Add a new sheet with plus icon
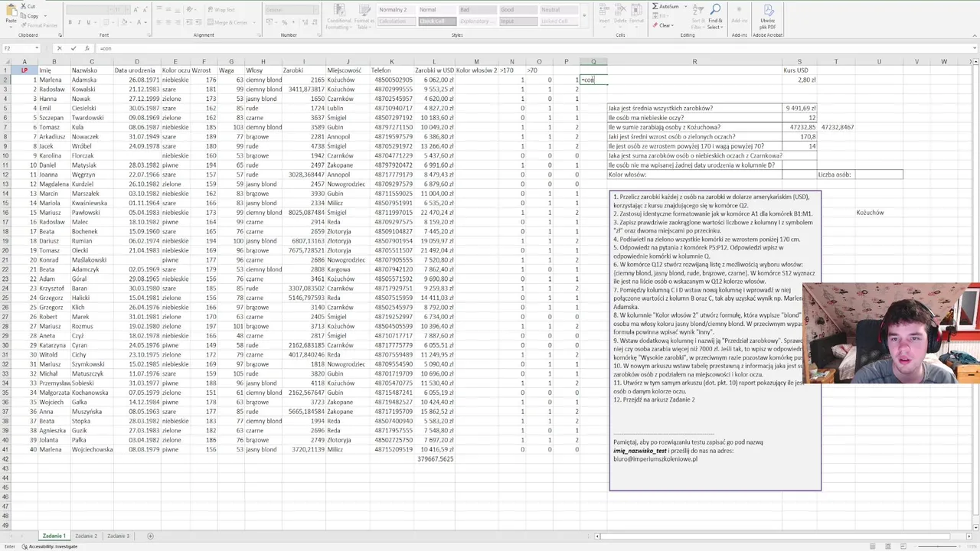Screen dimensions: 980x551 pos(150,536)
